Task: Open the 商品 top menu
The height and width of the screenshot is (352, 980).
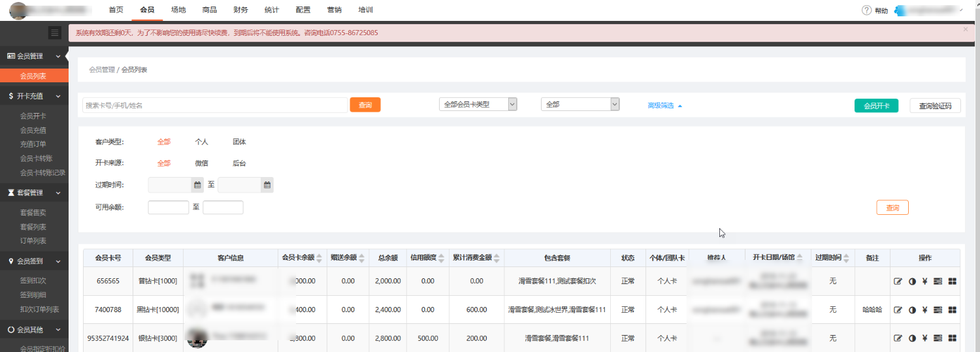Action: click(x=210, y=10)
